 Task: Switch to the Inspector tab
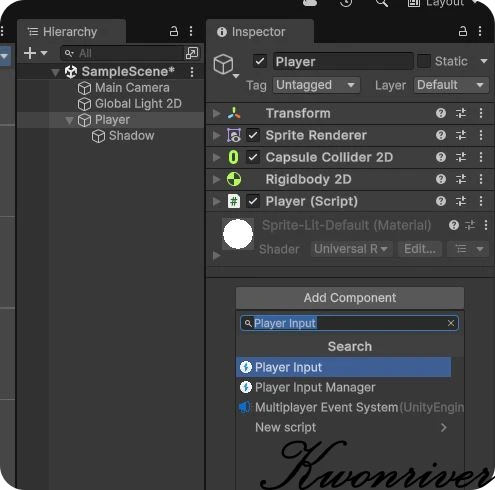pos(259,32)
